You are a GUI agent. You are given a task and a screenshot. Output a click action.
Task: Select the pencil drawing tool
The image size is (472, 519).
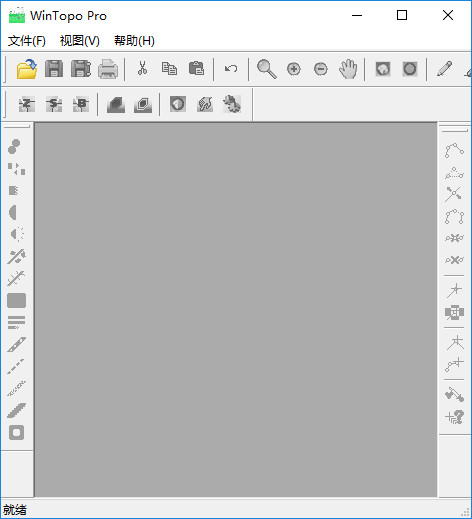[x=444, y=69]
